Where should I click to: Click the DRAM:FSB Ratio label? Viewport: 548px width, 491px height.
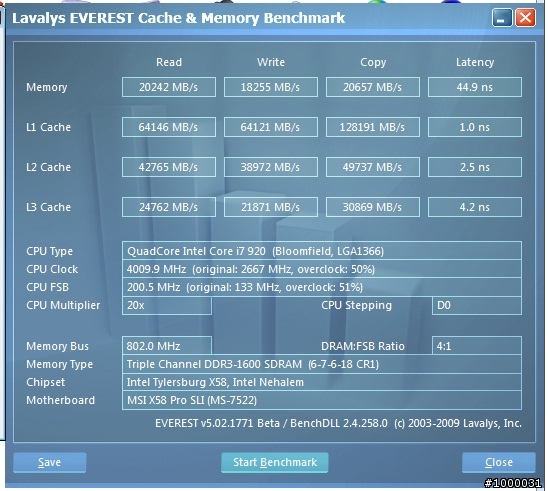[x=363, y=346]
